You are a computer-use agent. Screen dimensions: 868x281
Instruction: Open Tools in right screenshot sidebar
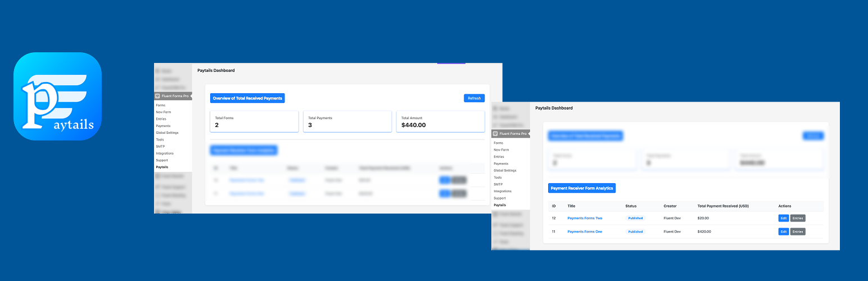point(498,178)
